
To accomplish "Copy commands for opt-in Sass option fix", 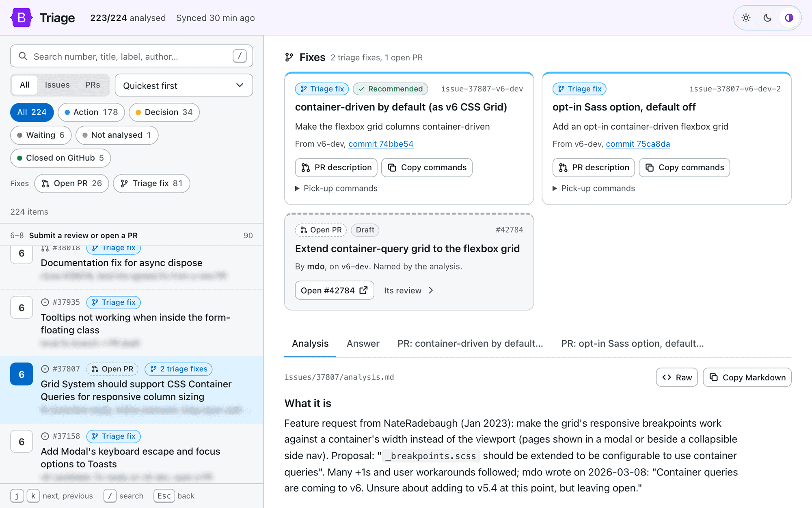I will click(684, 167).
